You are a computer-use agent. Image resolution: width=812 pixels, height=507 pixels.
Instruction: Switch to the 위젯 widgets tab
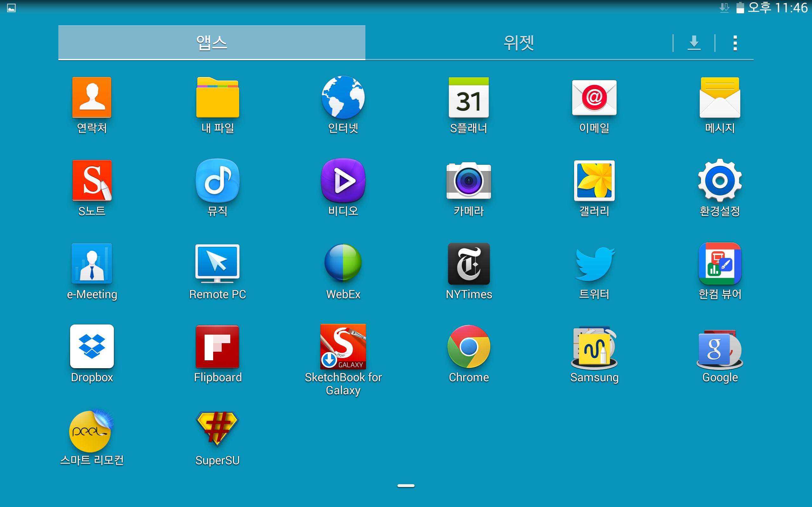tap(518, 43)
